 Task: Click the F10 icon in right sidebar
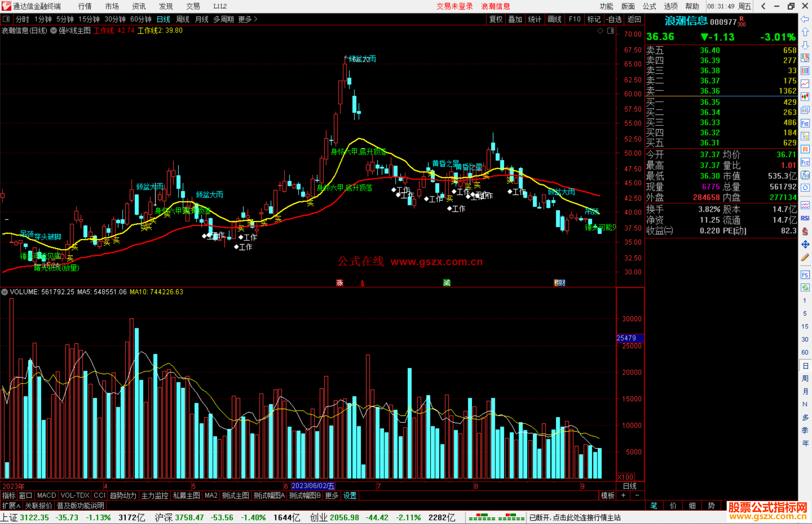pos(805,123)
